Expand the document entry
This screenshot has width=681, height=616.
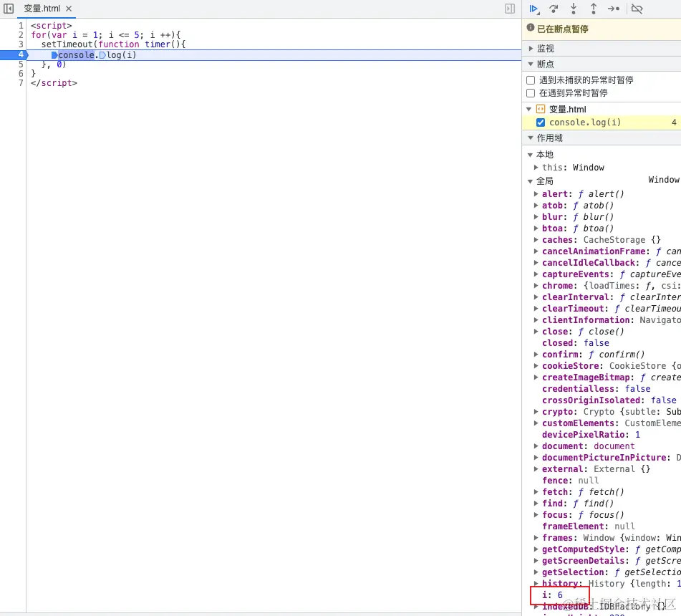[536, 446]
